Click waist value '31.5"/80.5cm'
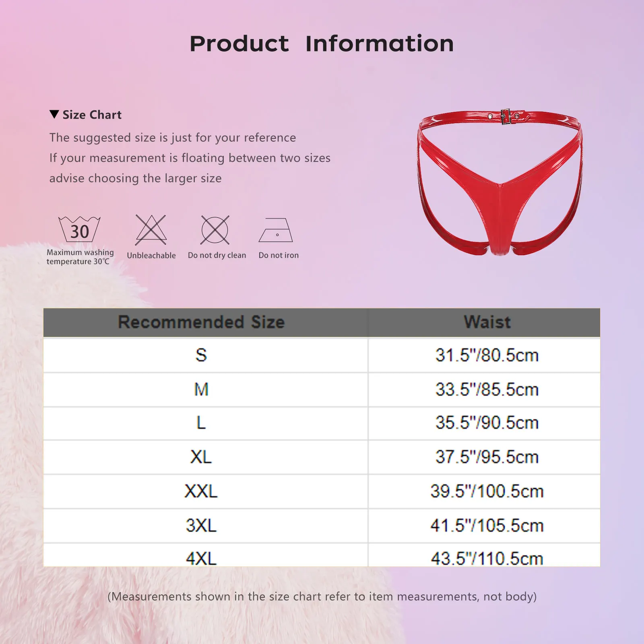Viewport: 644px width, 644px height. click(487, 355)
